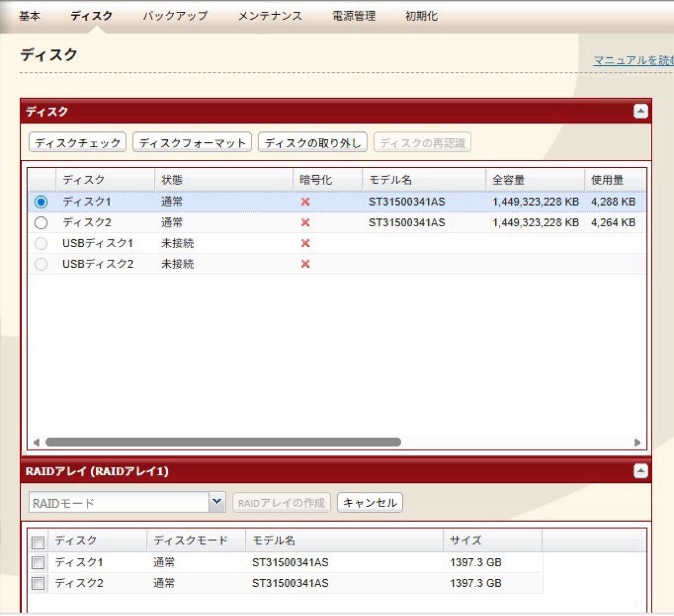Select the ディスク1 radio button
Image resolution: width=674 pixels, height=616 pixels.
click(x=41, y=202)
